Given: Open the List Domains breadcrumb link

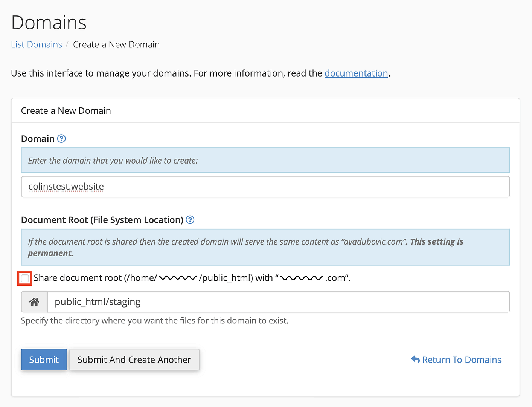Looking at the screenshot, I should pos(36,44).
